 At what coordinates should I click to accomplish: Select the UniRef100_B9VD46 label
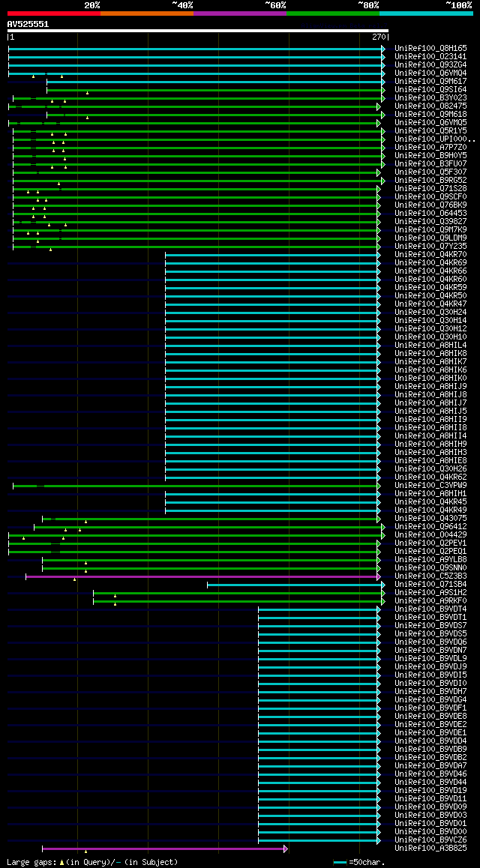430,774
